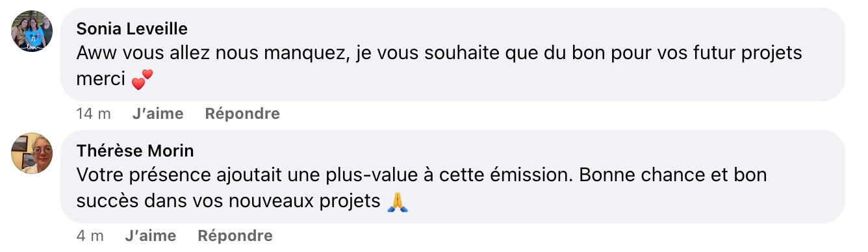This screenshot has height=252, width=868.
Task: Reply to Thérèse's comment using Répondre
Action: pos(235,236)
